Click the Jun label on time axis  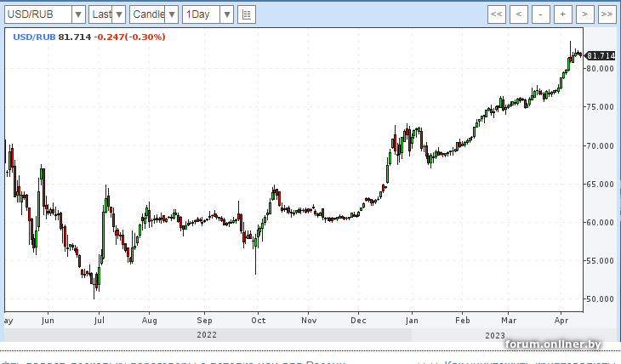[x=48, y=320]
